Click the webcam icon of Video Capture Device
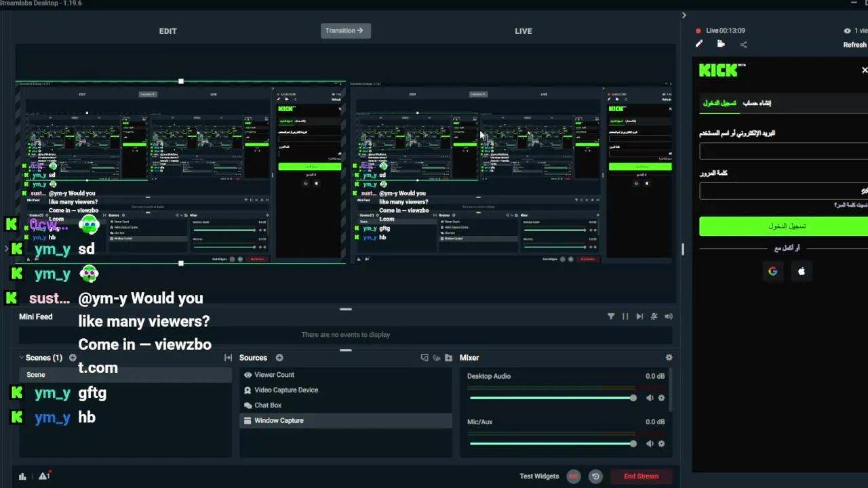Screen dimensions: 868x488 248,390
